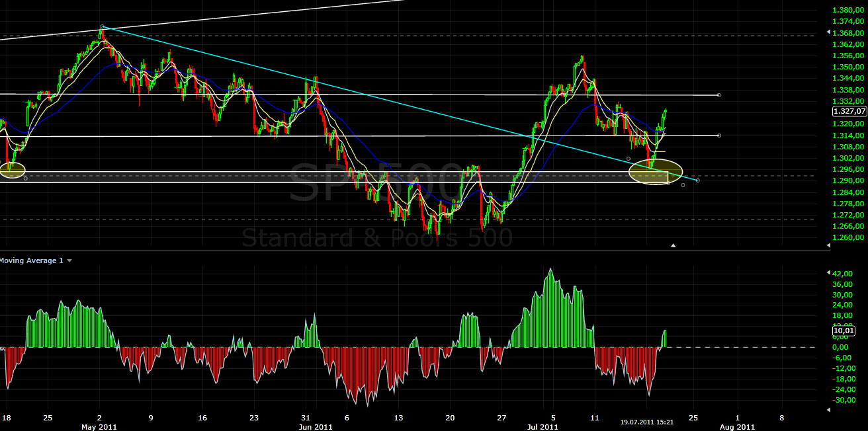
Task: Click the Moving Average 1 indicator title
Action: click(x=31, y=261)
